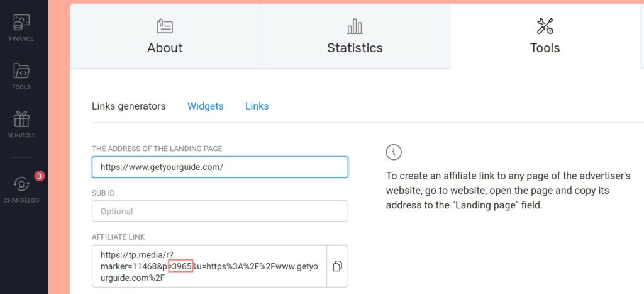Open the Widgets link
The height and width of the screenshot is (294, 644).
coord(206,106)
